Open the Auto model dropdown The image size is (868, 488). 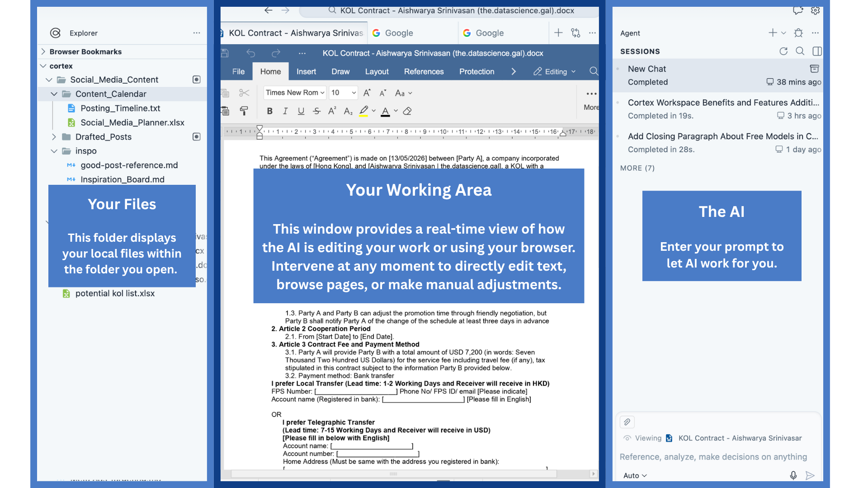tap(635, 475)
